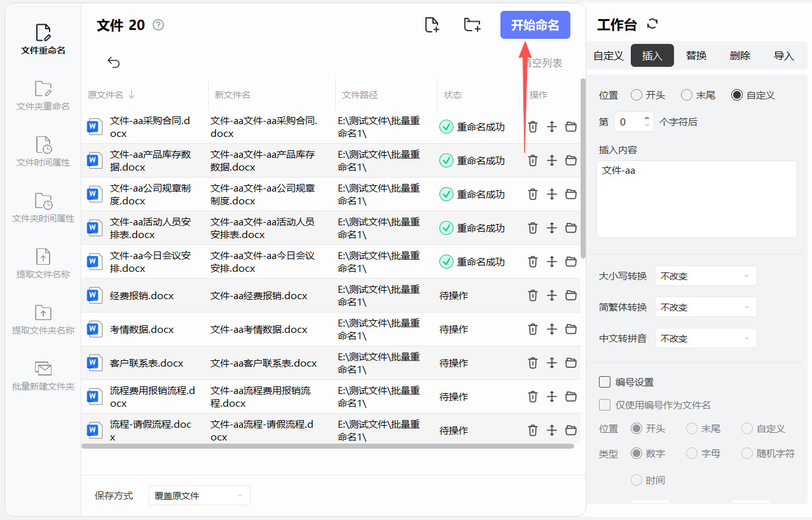812x520 pixels.
Task: Open folder for 考情数据.docx row
Action: 571,329
